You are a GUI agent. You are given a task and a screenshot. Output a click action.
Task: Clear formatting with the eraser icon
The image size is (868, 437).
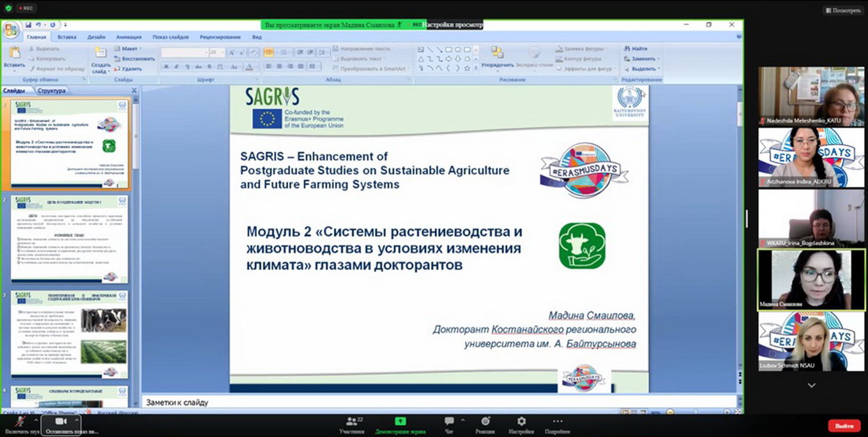click(x=253, y=53)
